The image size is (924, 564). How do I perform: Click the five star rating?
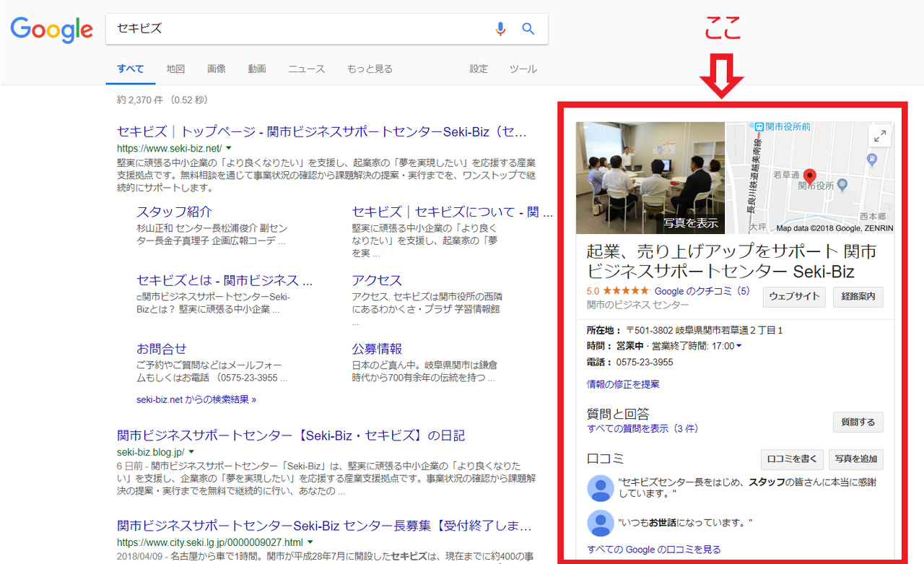[x=626, y=291]
